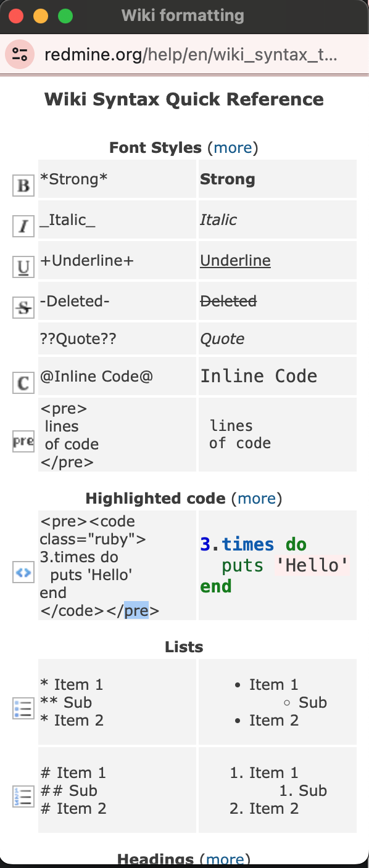The height and width of the screenshot is (868, 369).
Task: Click the '*Strong*' syntax cell
Action: [x=117, y=179]
